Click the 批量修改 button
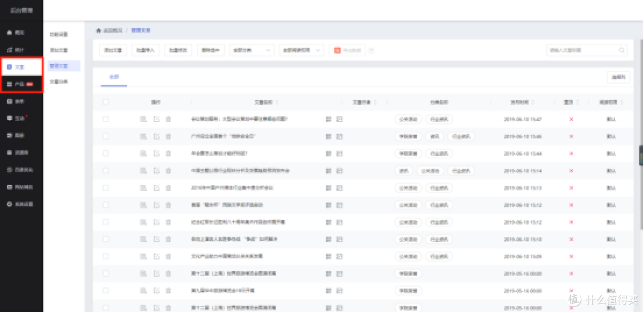 [x=178, y=50]
